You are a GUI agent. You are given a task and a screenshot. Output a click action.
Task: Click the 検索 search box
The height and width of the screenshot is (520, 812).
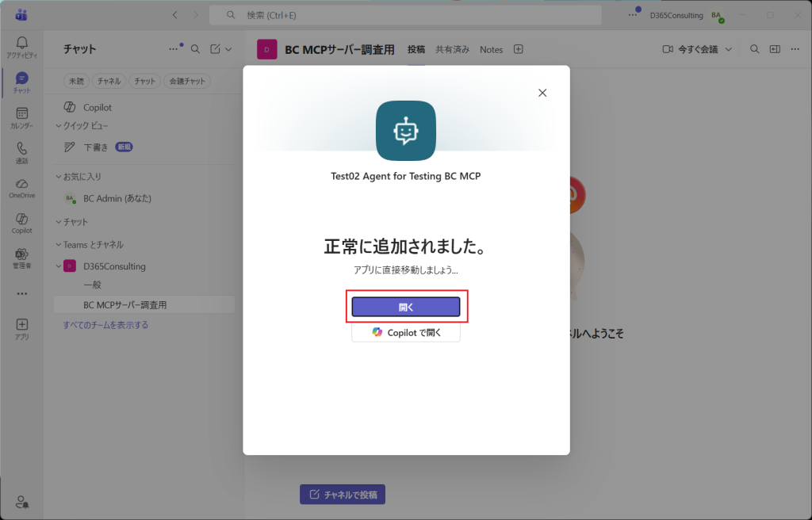coord(412,15)
